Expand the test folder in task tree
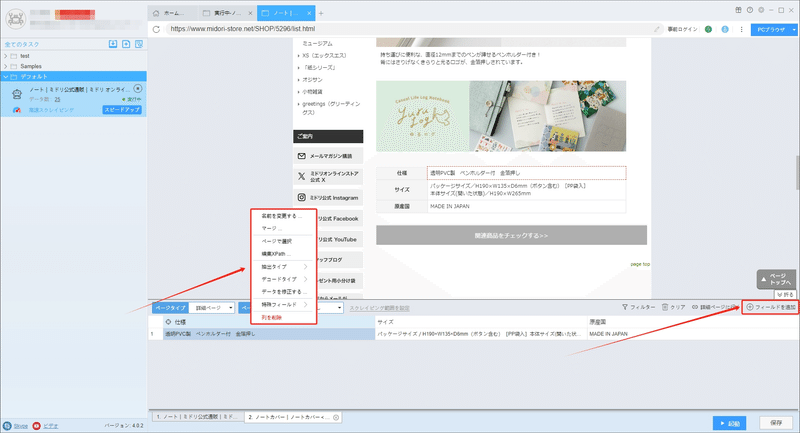This screenshot has height=433, width=800. point(6,56)
